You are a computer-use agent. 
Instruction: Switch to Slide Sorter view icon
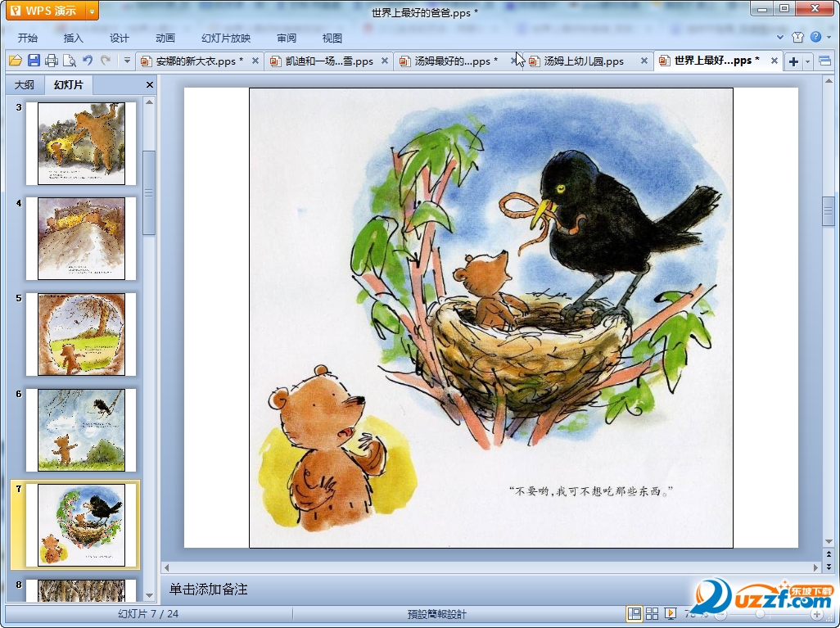(652, 613)
